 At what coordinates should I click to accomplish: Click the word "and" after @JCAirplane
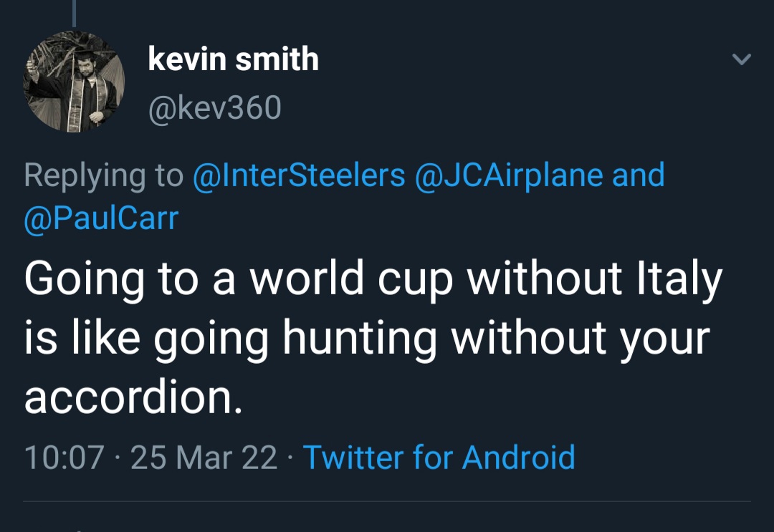coord(639,175)
